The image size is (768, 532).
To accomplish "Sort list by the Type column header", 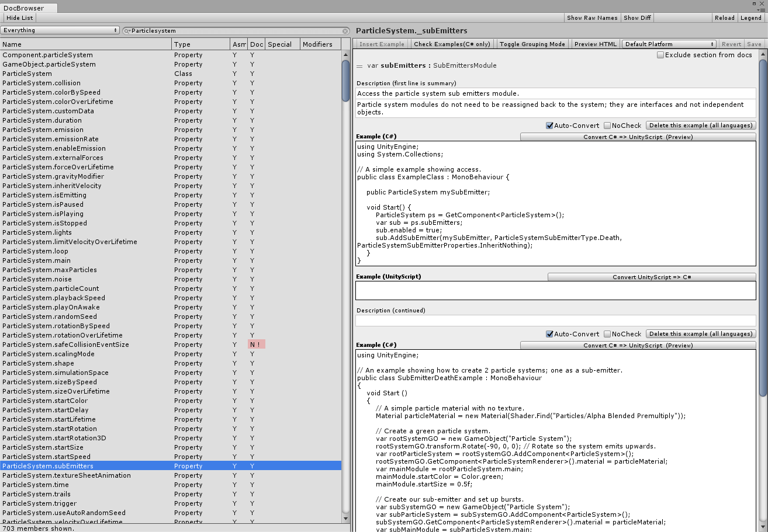I will pyautogui.click(x=201, y=44).
